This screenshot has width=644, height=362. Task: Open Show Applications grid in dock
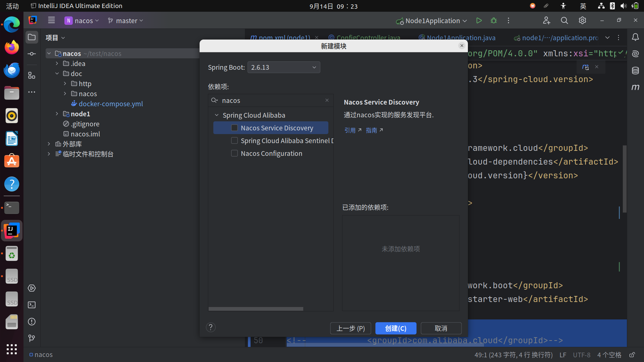coord(12,349)
